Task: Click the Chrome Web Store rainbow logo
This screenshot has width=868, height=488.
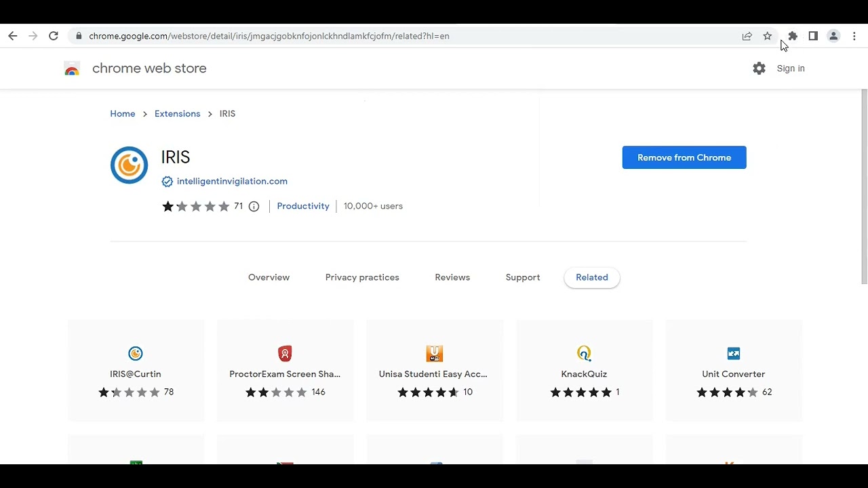Action: [x=72, y=68]
